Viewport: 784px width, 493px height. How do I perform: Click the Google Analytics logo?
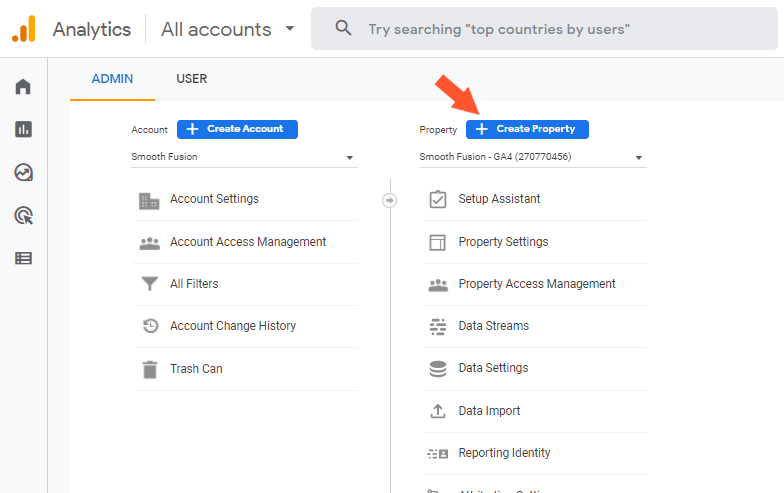pyautogui.click(x=23, y=29)
